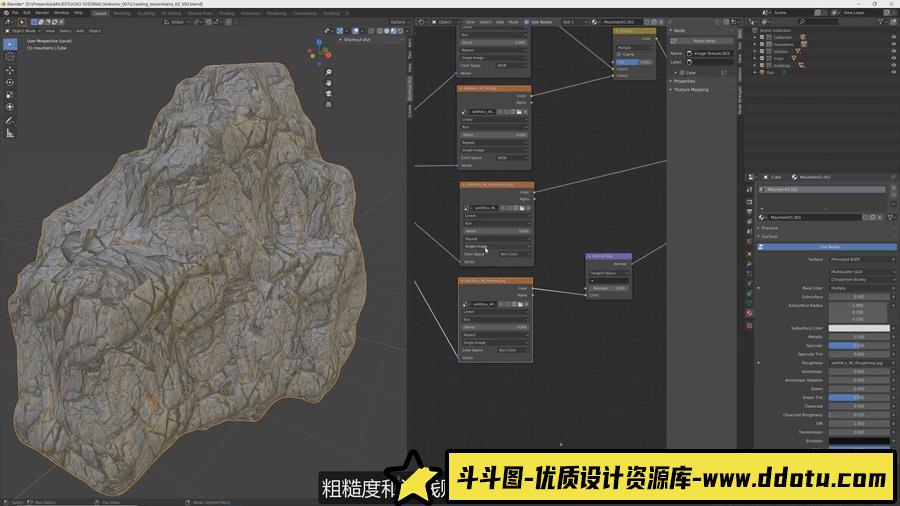Viewport: 900px width, 506px height.
Task: Toggle viewport overlays button
Action: pyautogui.click(x=356, y=31)
